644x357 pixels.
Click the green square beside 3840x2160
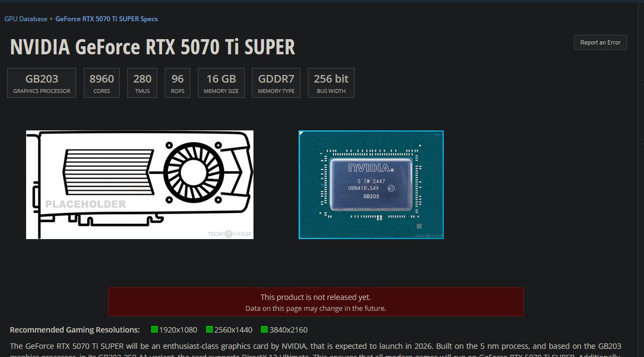[264, 329]
